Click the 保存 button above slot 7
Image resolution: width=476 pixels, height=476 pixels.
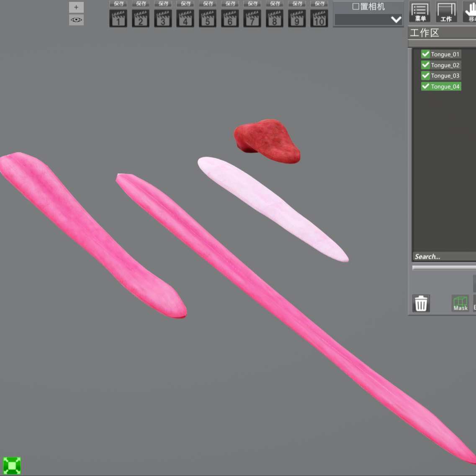click(252, 4)
